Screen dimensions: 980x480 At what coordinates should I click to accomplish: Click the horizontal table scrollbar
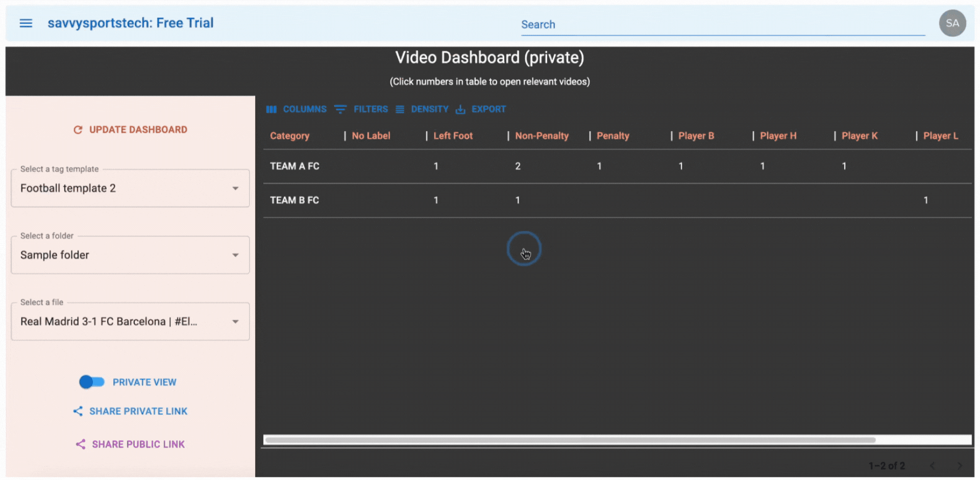pyautogui.click(x=570, y=440)
